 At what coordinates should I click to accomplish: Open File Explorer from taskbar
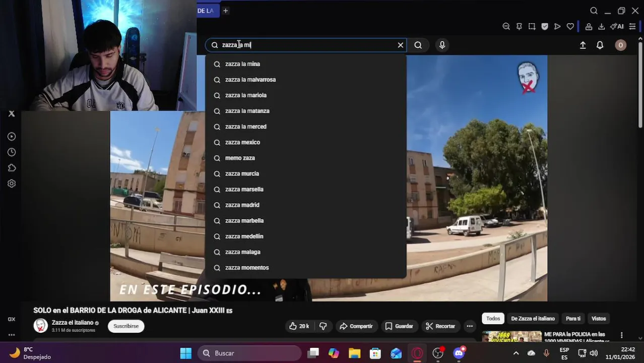click(x=355, y=353)
